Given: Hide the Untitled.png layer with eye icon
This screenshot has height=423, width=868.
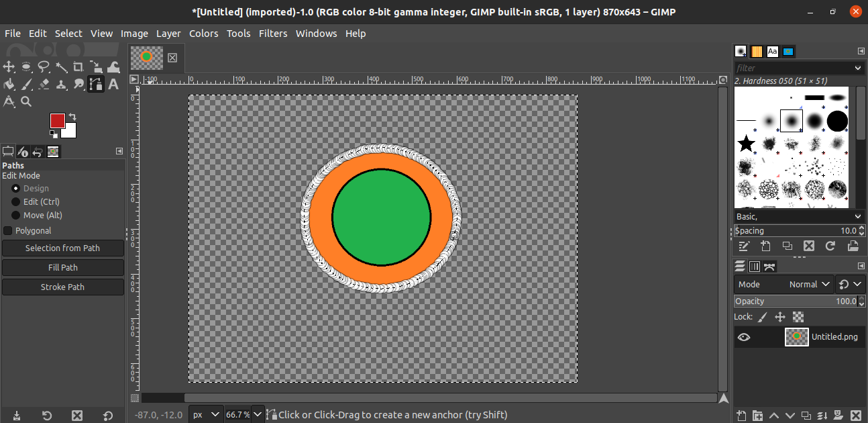Looking at the screenshot, I should click(743, 337).
